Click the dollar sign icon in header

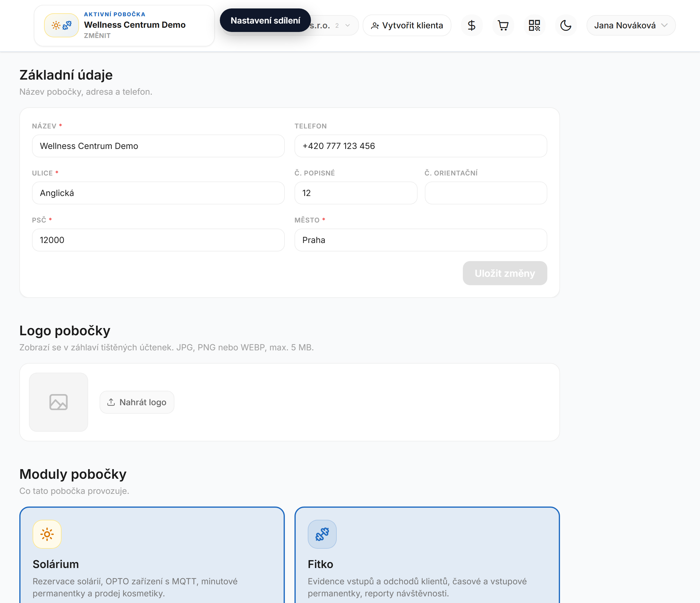tap(472, 25)
